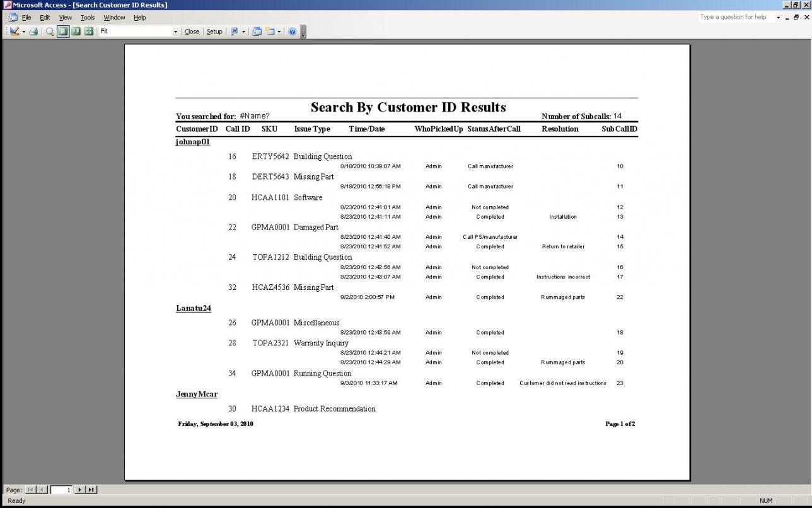This screenshot has height=508, width=812.
Task: Click the 'Ready' status bar text
Action: (16, 500)
